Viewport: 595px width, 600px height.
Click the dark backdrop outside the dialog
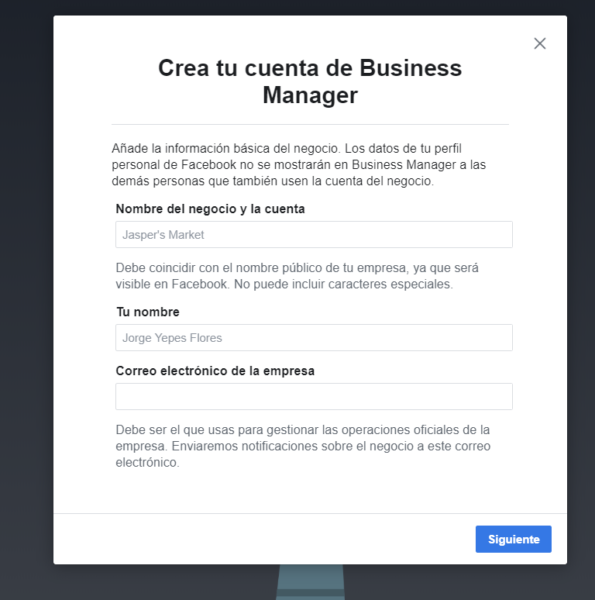(26, 306)
